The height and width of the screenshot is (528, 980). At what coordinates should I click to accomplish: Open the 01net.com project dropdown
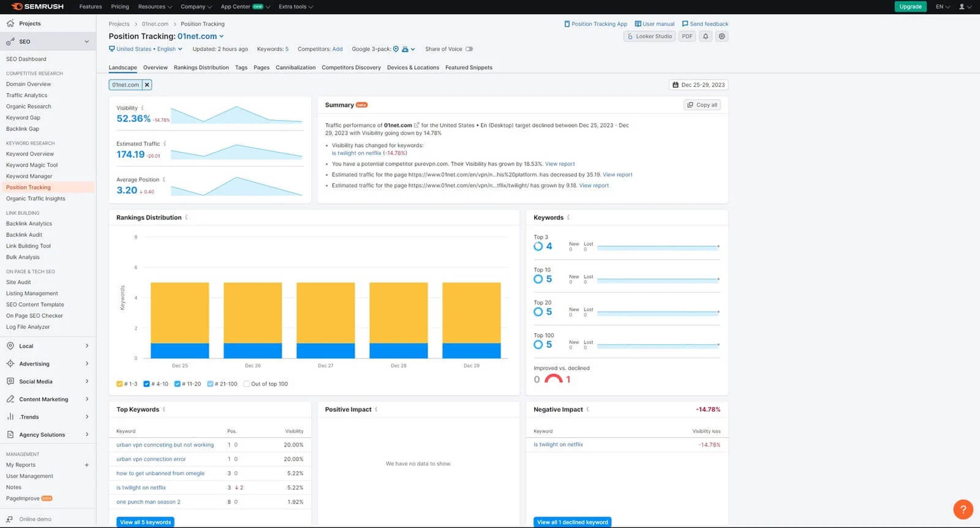[200, 36]
